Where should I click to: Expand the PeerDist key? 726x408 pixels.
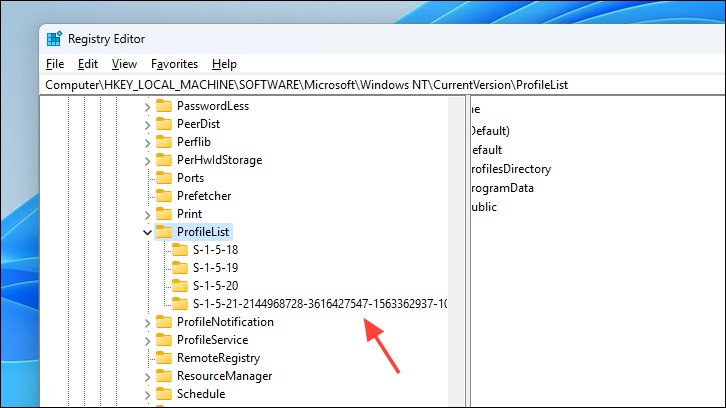147,125
